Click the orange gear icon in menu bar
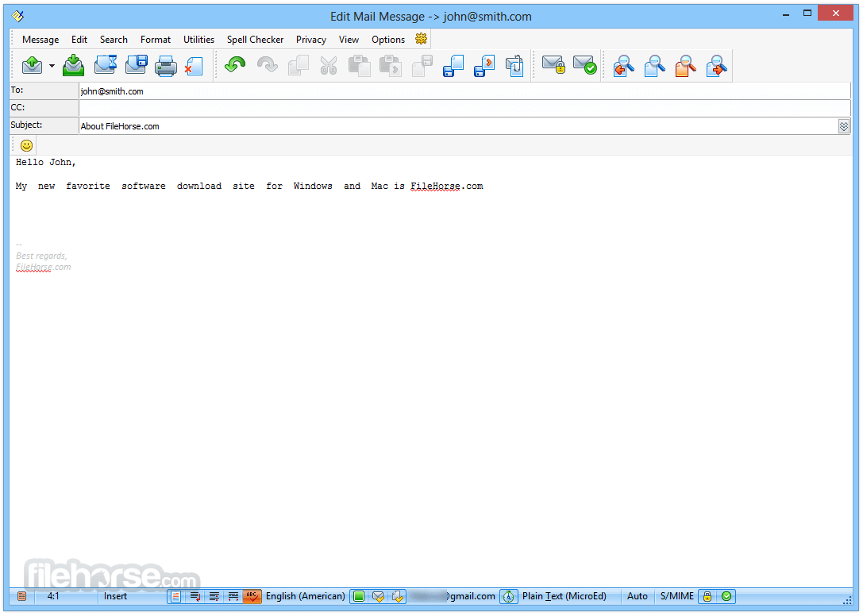This screenshot has width=863, height=616. (x=421, y=39)
